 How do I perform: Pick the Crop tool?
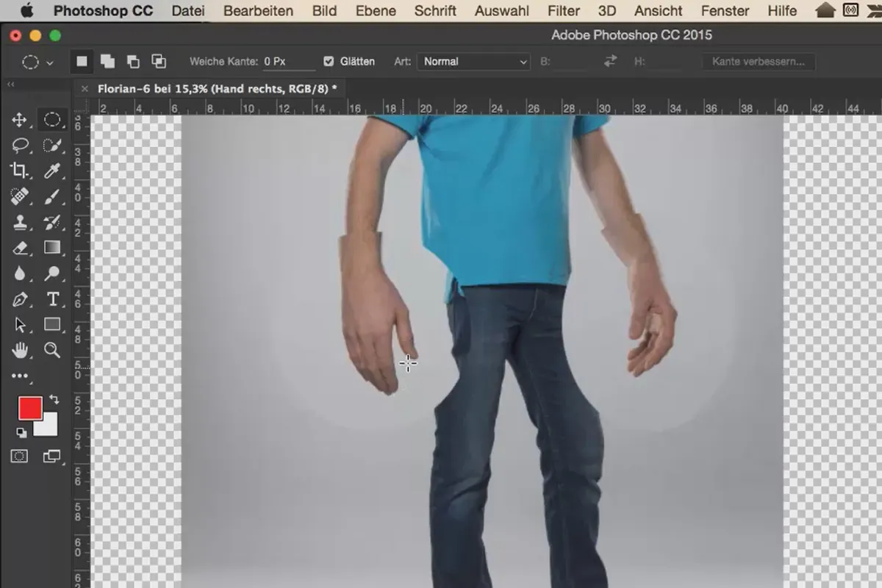click(20, 171)
